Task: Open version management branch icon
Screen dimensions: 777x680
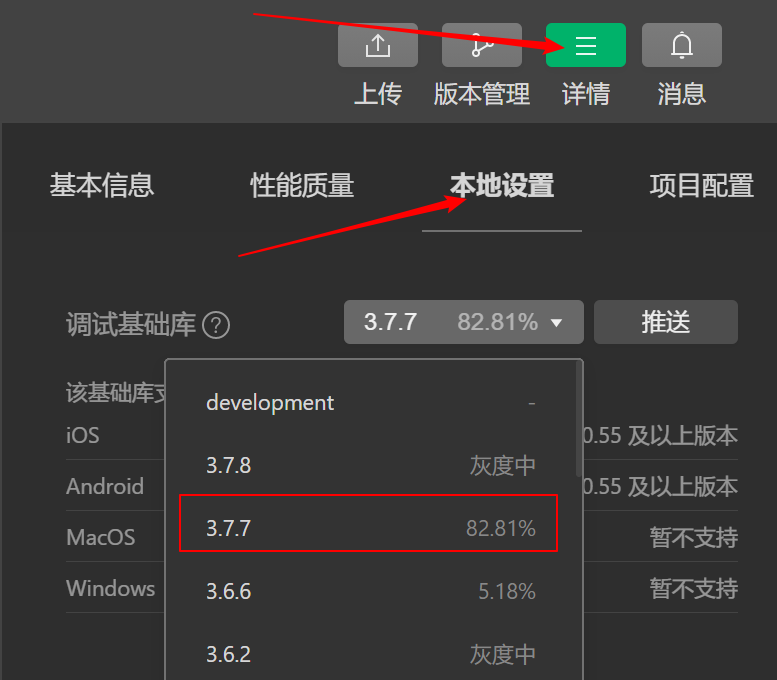Action: point(482,45)
